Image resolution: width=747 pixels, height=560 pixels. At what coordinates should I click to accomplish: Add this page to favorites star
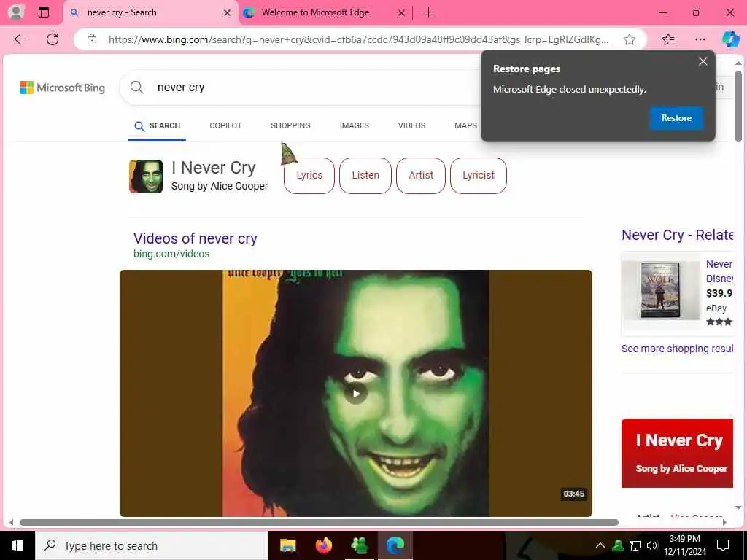coord(630,39)
